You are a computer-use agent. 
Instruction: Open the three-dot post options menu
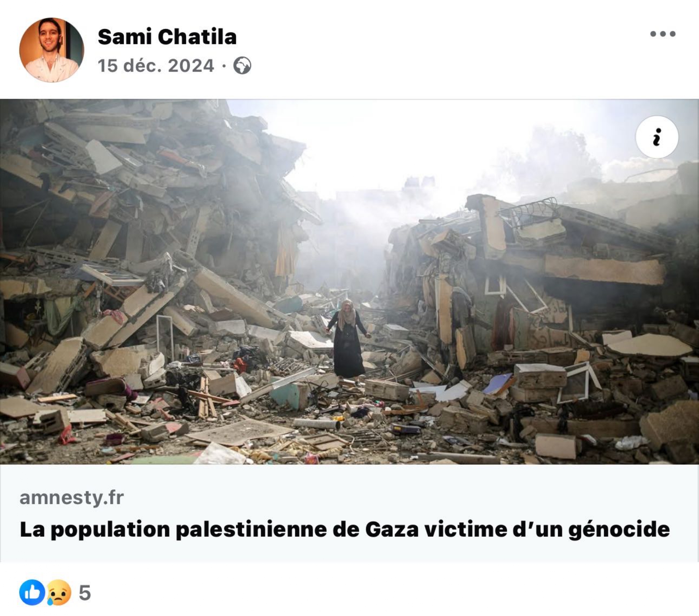click(x=663, y=34)
